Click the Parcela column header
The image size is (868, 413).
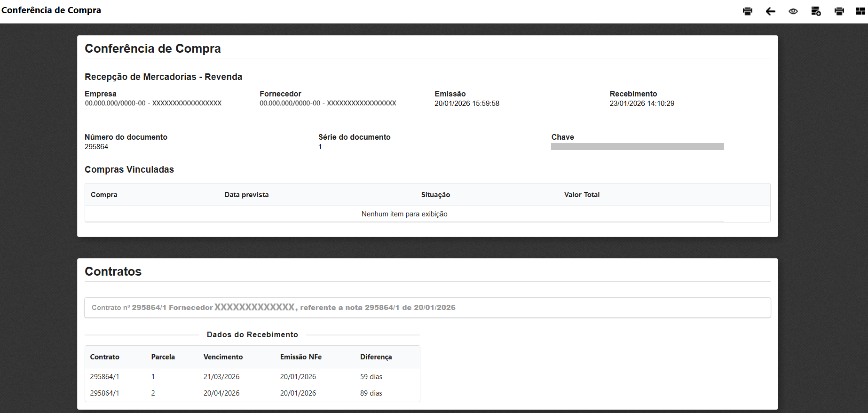tap(163, 357)
